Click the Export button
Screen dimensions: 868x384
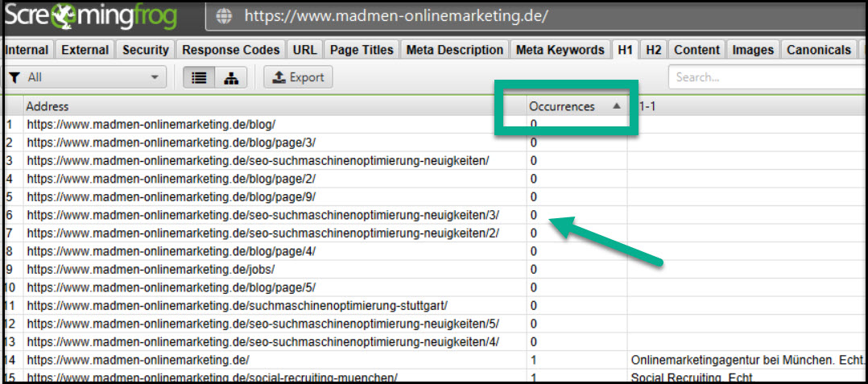(x=298, y=77)
